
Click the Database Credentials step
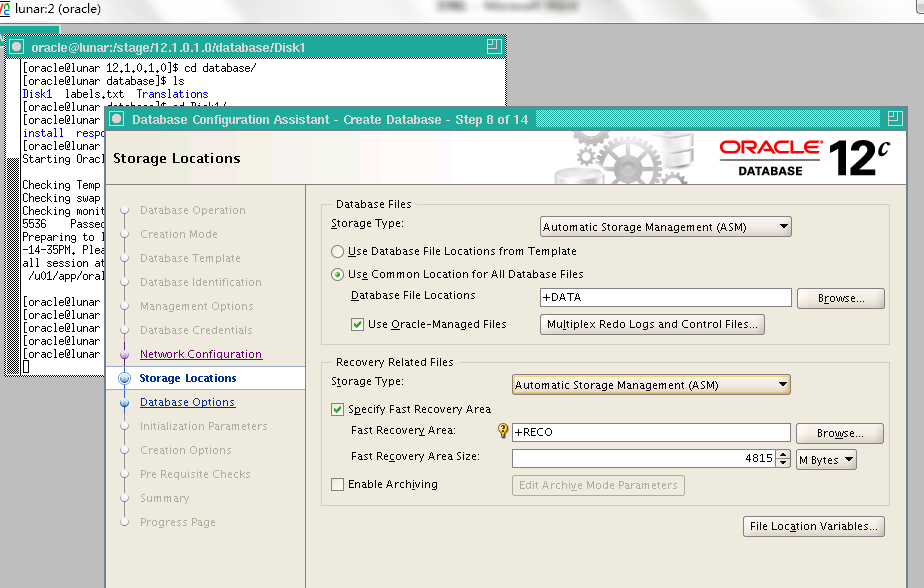click(196, 331)
